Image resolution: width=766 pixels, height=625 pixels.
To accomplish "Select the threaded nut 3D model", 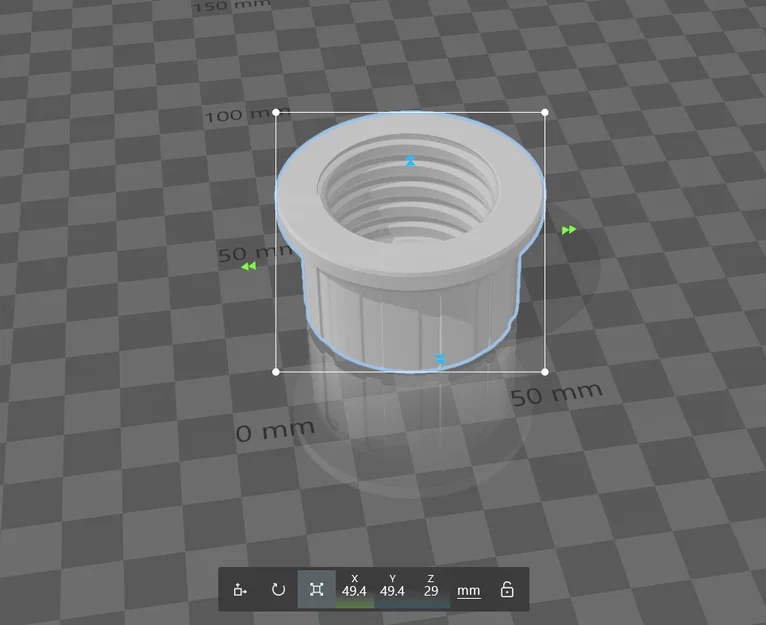I will pos(409,244).
